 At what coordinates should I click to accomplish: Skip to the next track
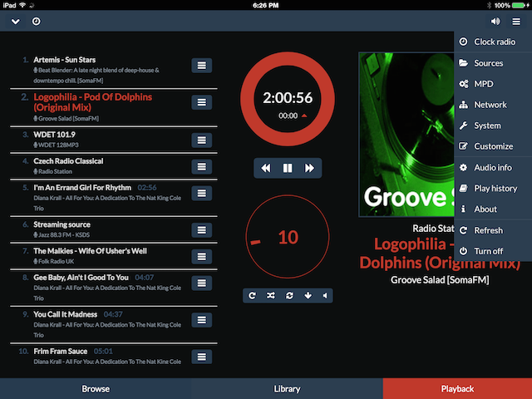pyautogui.click(x=309, y=168)
